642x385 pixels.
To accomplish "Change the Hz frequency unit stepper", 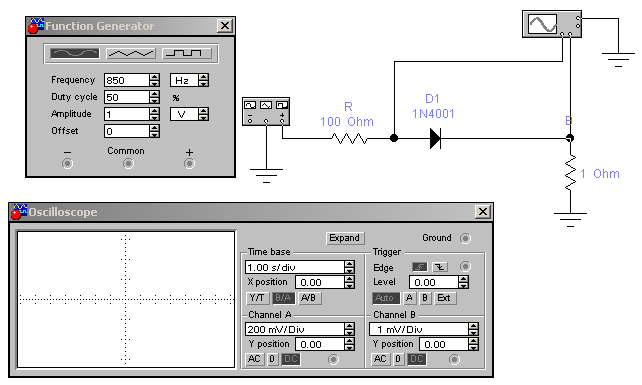I will click(x=203, y=80).
